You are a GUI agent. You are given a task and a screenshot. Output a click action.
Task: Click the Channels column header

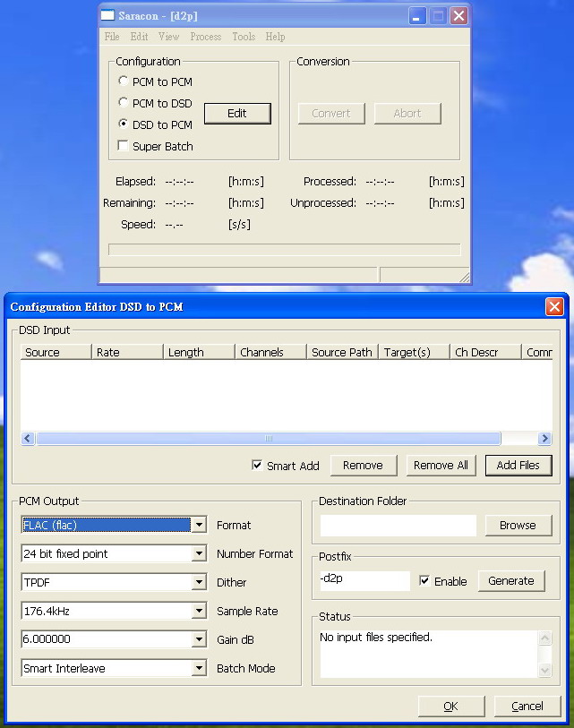click(270, 353)
